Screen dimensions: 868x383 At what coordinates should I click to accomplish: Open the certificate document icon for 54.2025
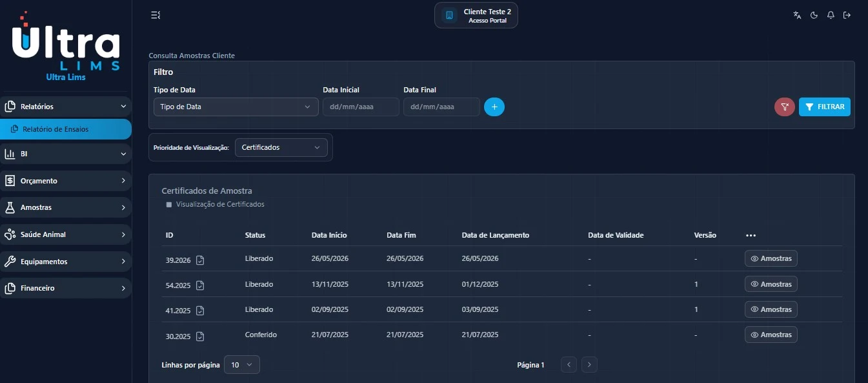coord(200,285)
